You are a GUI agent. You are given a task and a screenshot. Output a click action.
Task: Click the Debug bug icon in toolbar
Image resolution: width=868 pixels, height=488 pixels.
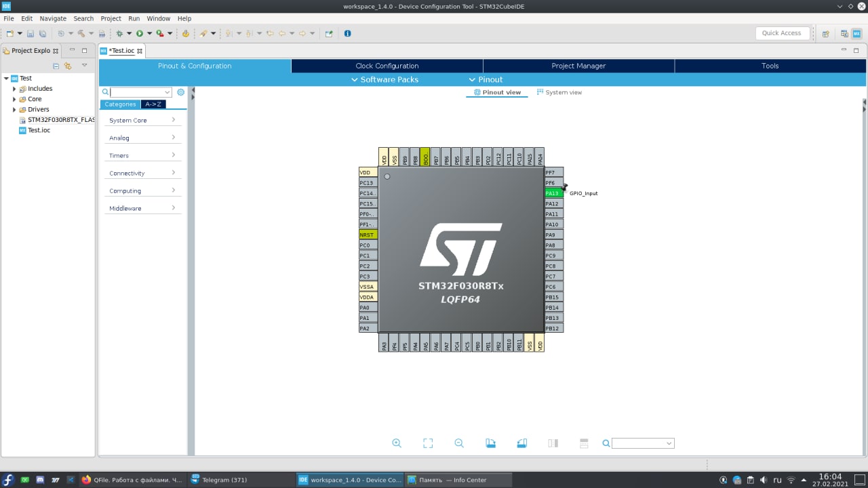[120, 33]
